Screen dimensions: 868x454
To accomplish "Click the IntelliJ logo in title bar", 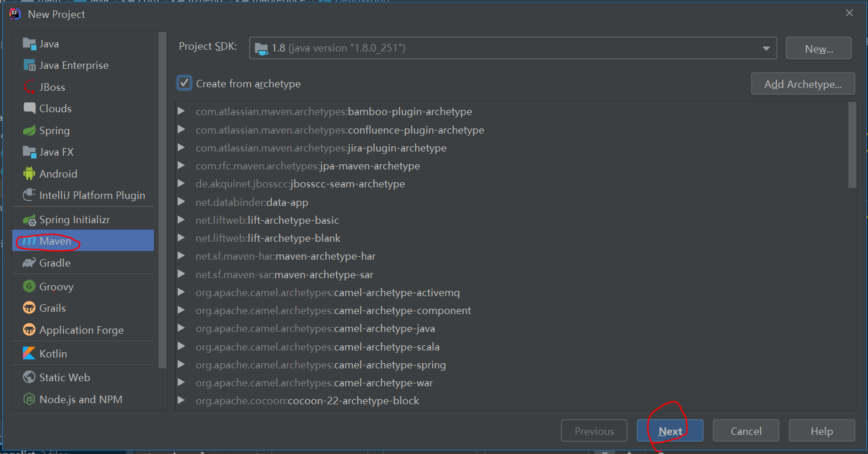I will tap(15, 14).
